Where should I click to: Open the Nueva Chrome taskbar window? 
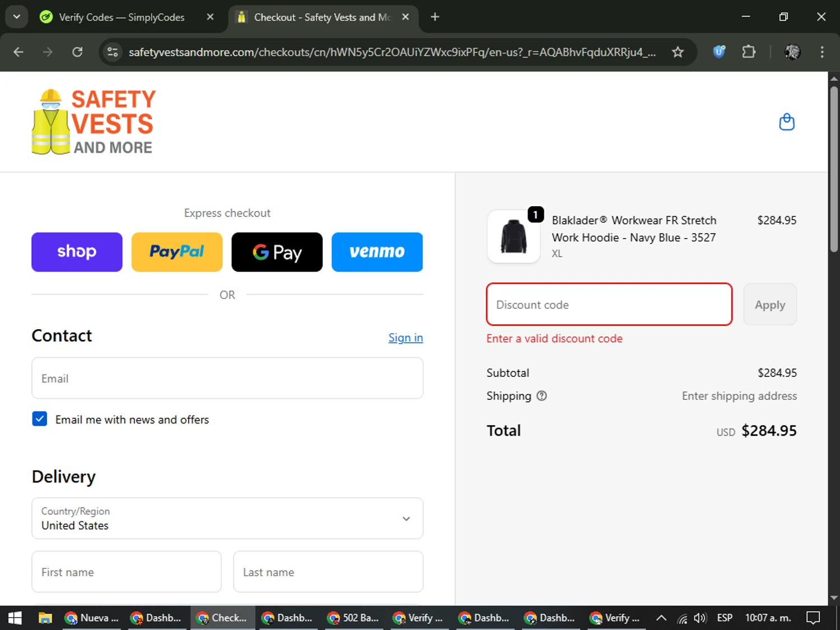(92, 618)
